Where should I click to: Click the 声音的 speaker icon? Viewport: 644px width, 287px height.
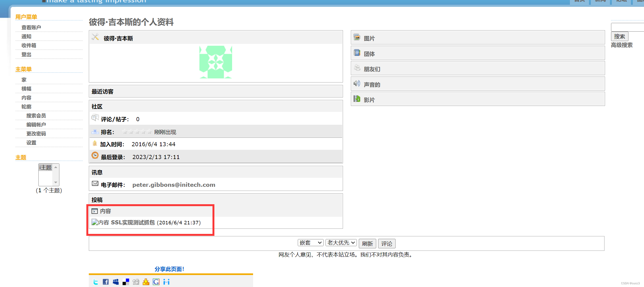(x=357, y=83)
